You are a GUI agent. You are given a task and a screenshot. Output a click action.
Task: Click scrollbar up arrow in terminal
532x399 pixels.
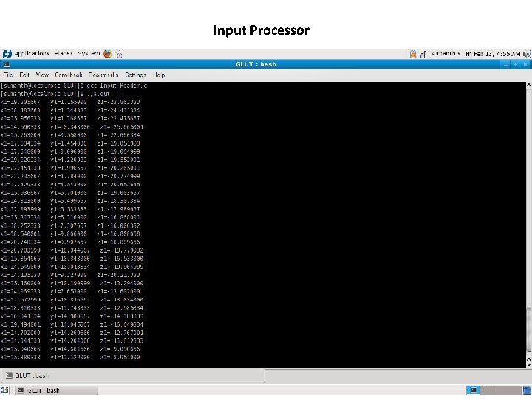pyautogui.click(x=528, y=86)
